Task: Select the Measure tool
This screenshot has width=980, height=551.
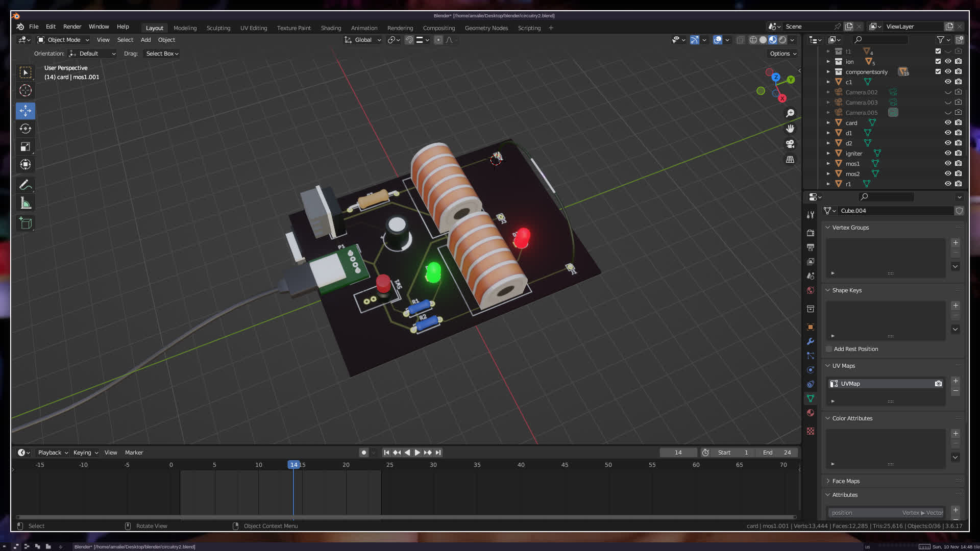Action: click(x=26, y=204)
